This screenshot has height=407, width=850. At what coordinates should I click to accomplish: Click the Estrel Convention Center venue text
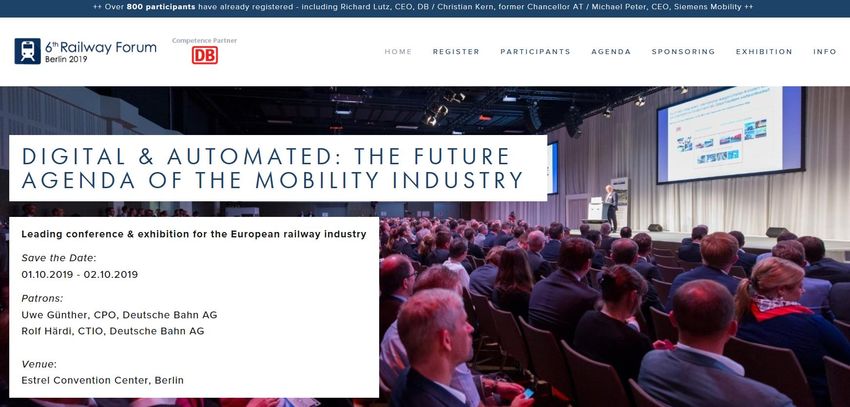coord(102,380)
